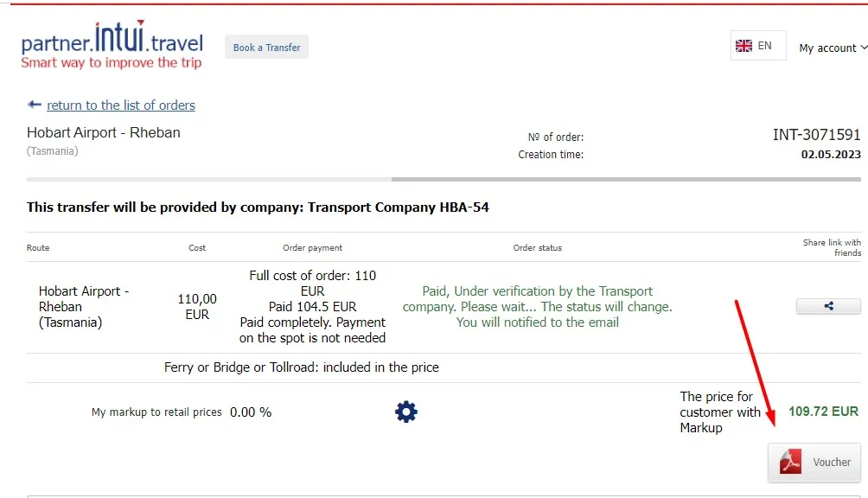Expand the My account dropdown
868x498 pixels.
click(x=833, y=48)
